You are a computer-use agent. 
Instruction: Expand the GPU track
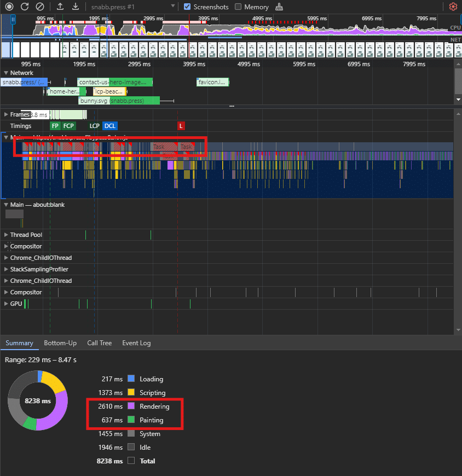pyautogui.click(x=6, y=304)
